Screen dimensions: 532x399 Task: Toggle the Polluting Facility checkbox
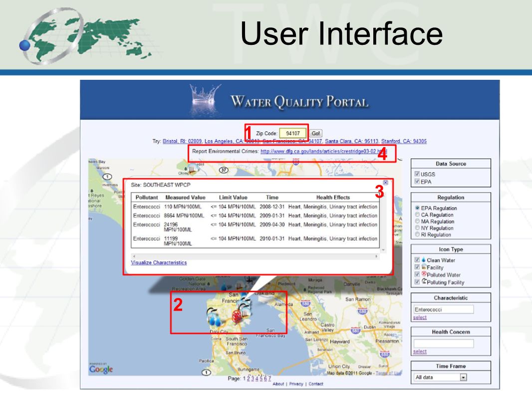417,282
